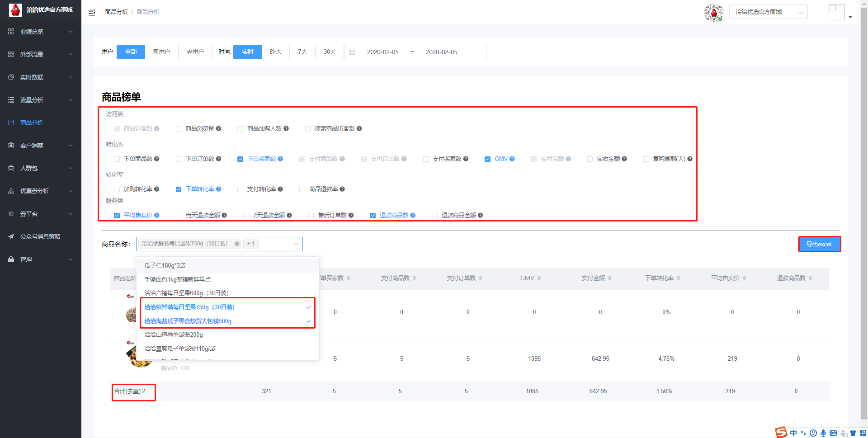Switch to the 新用户 user tab
The image size is (868, 438).
pos(161,52)
